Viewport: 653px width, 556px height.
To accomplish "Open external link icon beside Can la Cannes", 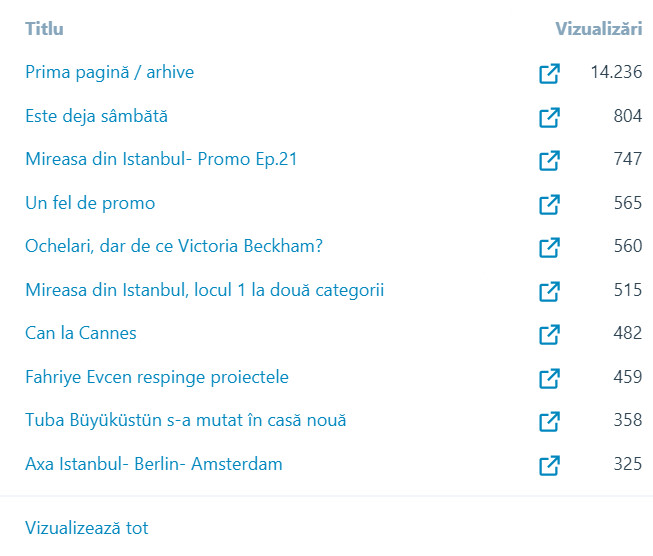I will pos(549,334).
